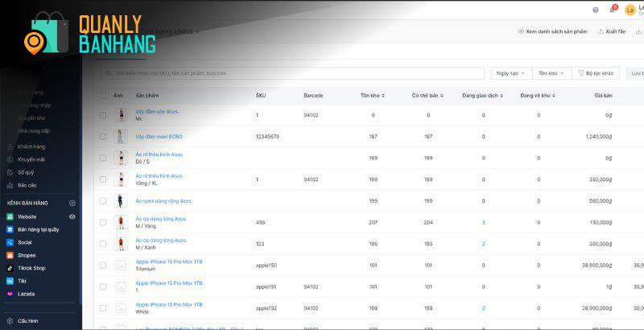Open product Áo sơmi dáng rộng Asos
The height and width of the screenshot is (330, 644).
[163, 201]
